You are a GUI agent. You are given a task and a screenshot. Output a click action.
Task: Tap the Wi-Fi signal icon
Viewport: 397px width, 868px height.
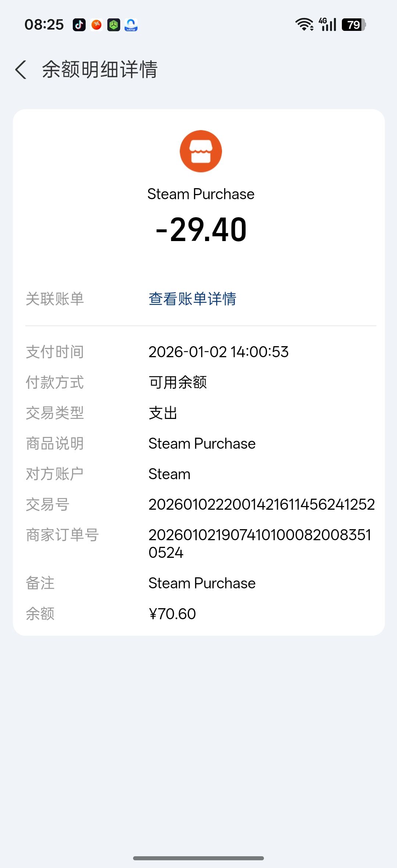tap(304, 25)
